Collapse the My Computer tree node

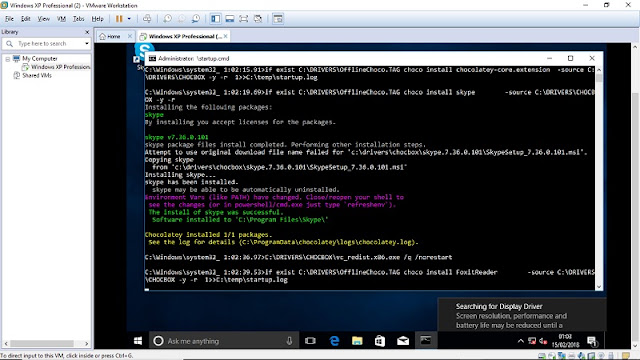coord(7,59)
